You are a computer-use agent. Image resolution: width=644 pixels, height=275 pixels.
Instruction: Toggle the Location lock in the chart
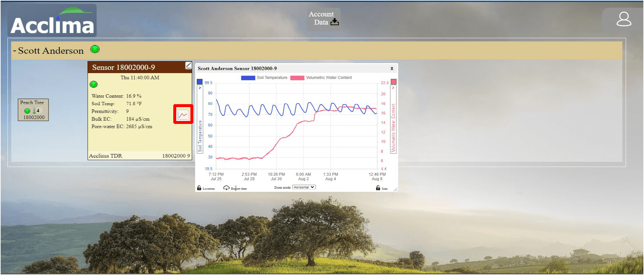(x=199, y=188)
